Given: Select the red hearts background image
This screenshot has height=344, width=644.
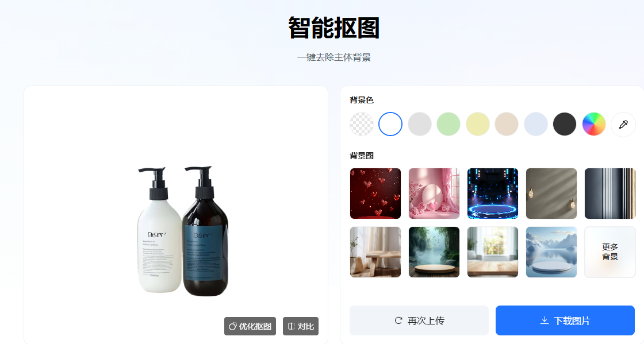Looking at the screenshot, I should 375,194.
